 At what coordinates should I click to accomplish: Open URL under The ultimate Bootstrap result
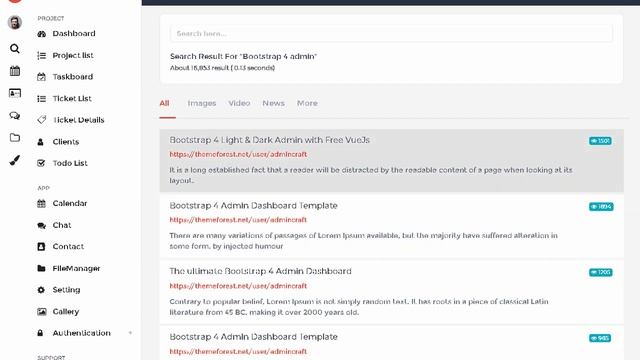coord(238,286)
